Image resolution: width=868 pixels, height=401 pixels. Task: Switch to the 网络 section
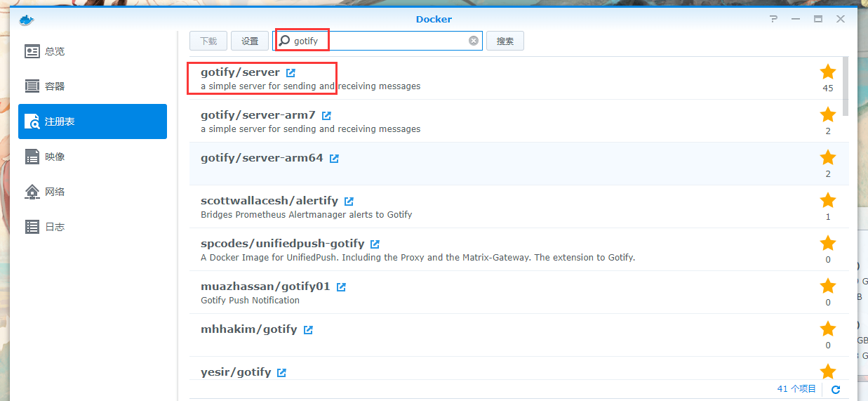pos(93,192)
